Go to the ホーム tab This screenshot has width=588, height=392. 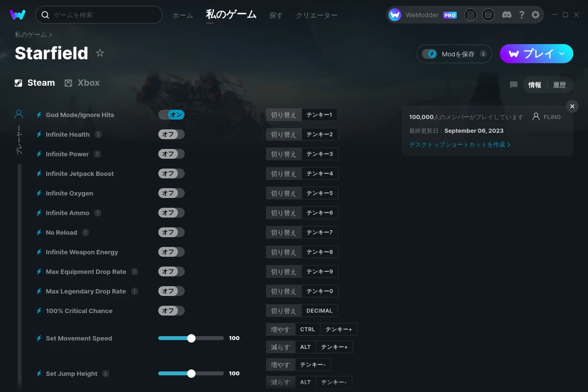(x=183, y=15)
